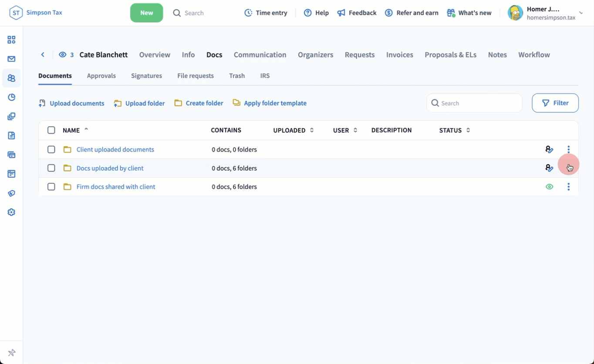Expand the Homer J. account dropdown arrow

click(x=581, y=13)
